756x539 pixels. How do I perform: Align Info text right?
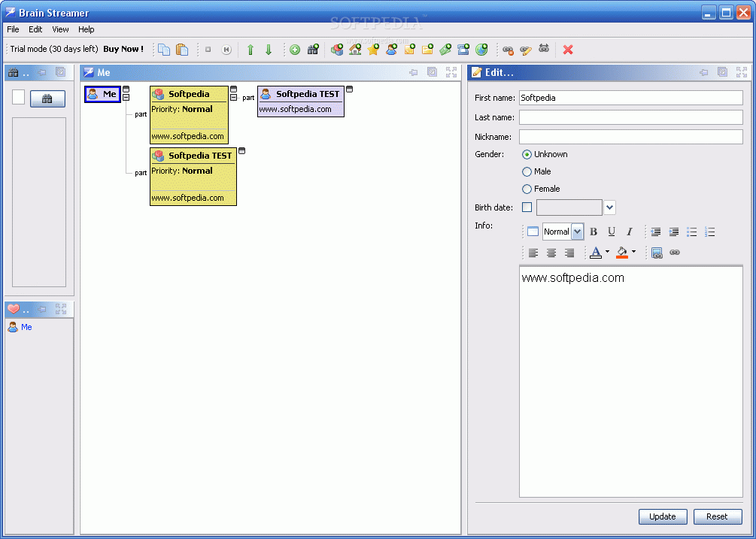point(569,253)
